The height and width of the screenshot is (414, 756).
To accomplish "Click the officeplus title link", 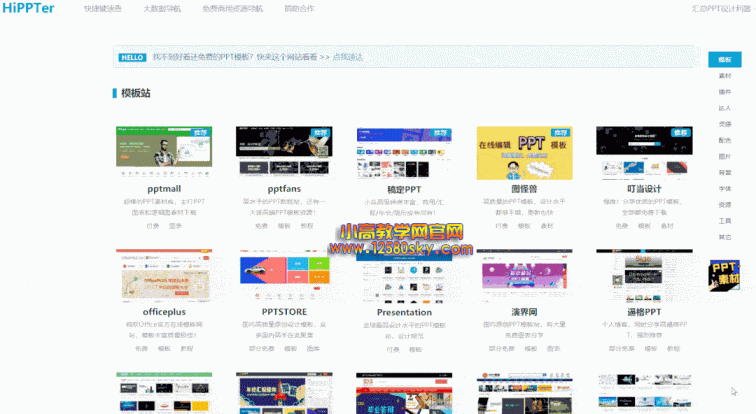I will [164, 312].
